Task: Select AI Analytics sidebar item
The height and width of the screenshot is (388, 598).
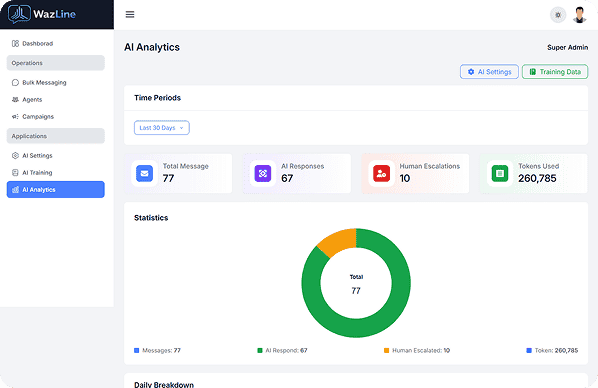Action: (x=56, y=190)
